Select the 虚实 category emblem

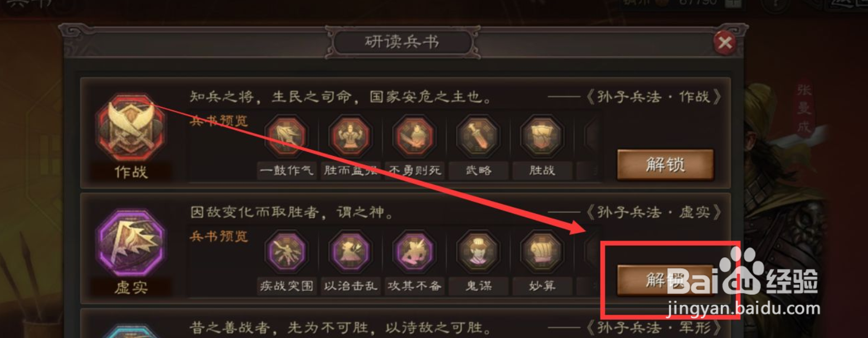click(131, 243)
